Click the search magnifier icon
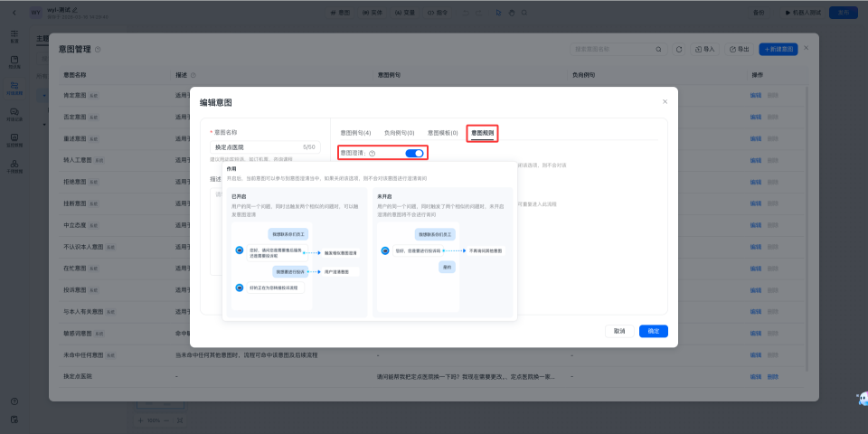Screen dimensions: 868x434 coord(660,49)
